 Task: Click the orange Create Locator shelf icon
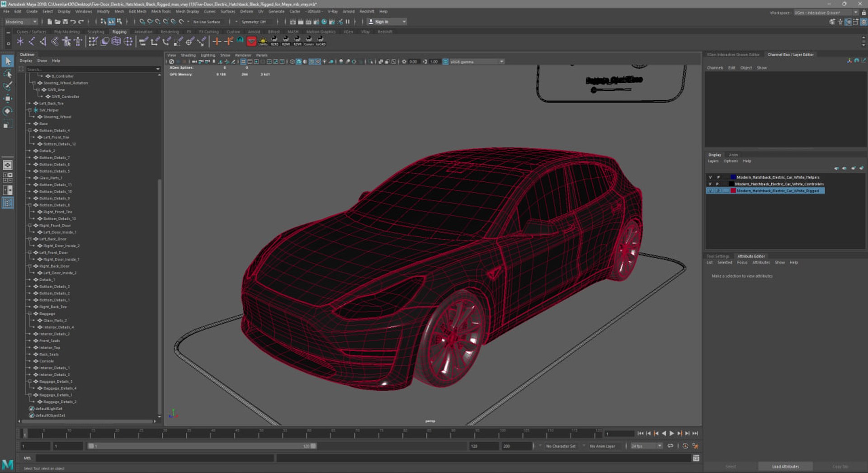217,42
